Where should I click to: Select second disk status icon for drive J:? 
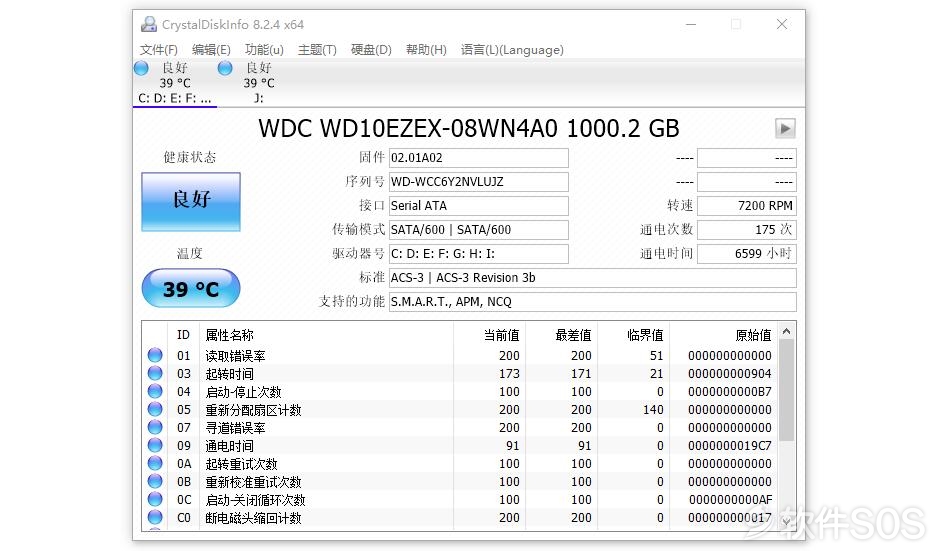pyautogui.click(x=225, y=68)
